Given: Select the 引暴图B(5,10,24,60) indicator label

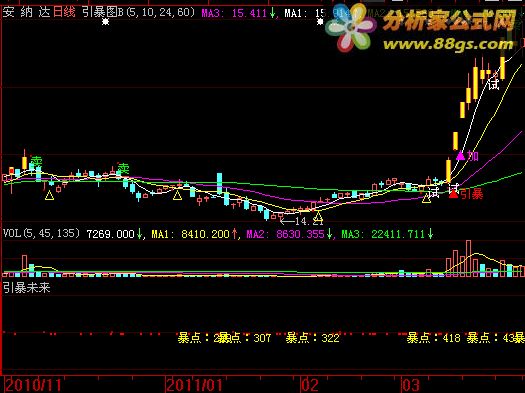Looking at the screenshot, I should tap(138, 12).
